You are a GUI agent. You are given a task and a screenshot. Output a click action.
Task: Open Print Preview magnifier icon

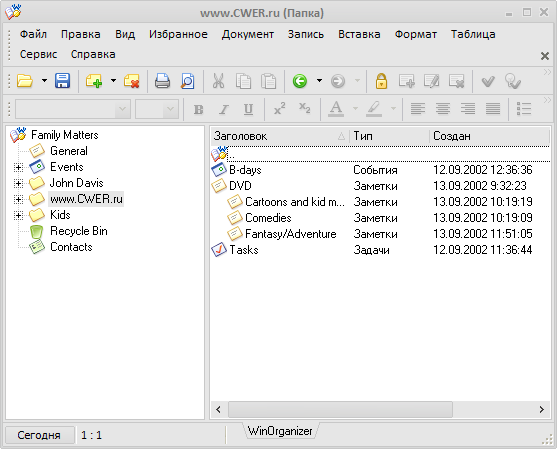pos(188,81)
